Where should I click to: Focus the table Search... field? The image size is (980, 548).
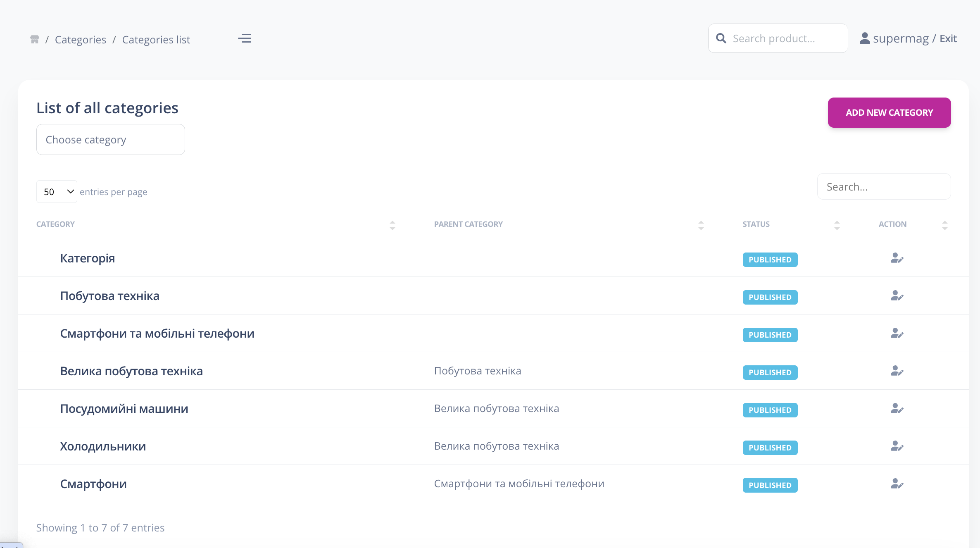coord(884,187)
